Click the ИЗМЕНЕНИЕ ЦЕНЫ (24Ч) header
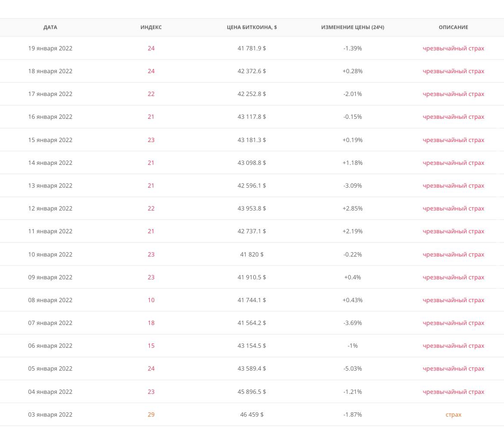This screenshot has width=504, height=433. point(353,27)
